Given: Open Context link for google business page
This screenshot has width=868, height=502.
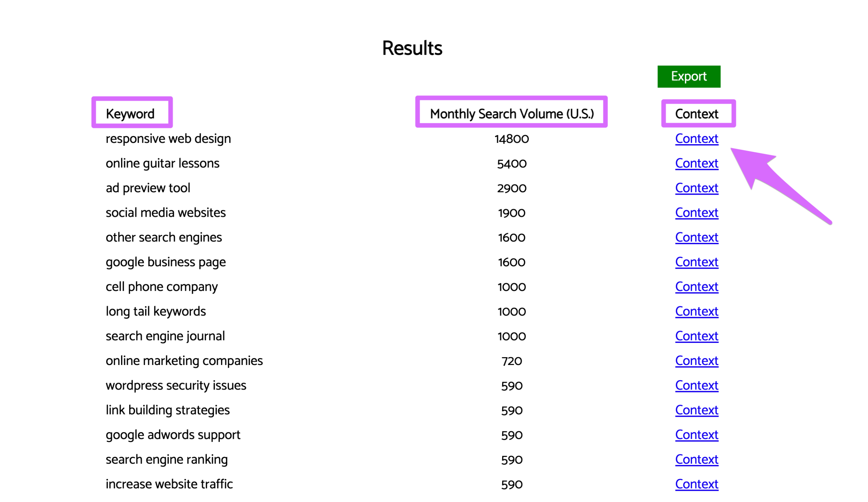Looking at the screenshot, I should 696,262.
